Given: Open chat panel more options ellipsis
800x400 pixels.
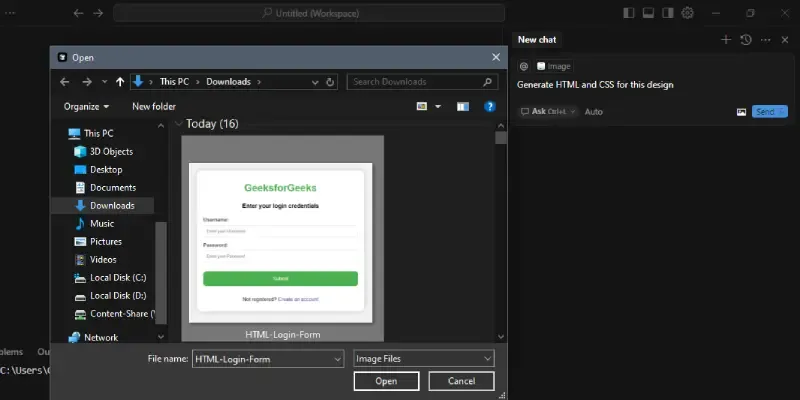Looking at the screenshot, I should pos(766,40).
